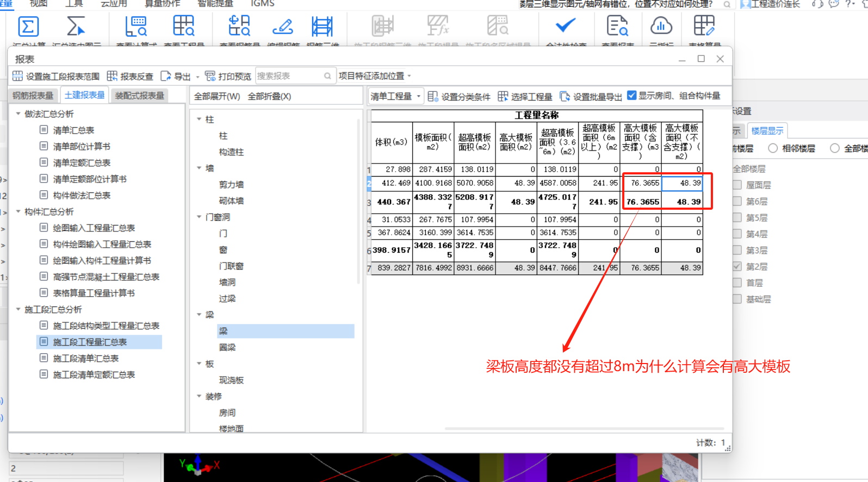This screenshot has height=482, width=868.
Task: Select the 圈梁 item in the component tree
Action: click(x=227, y=347)
